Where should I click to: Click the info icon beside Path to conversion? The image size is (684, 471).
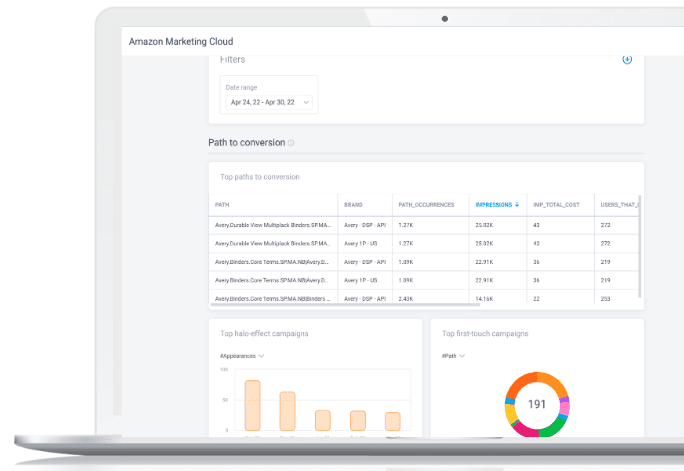coord(291,143)
